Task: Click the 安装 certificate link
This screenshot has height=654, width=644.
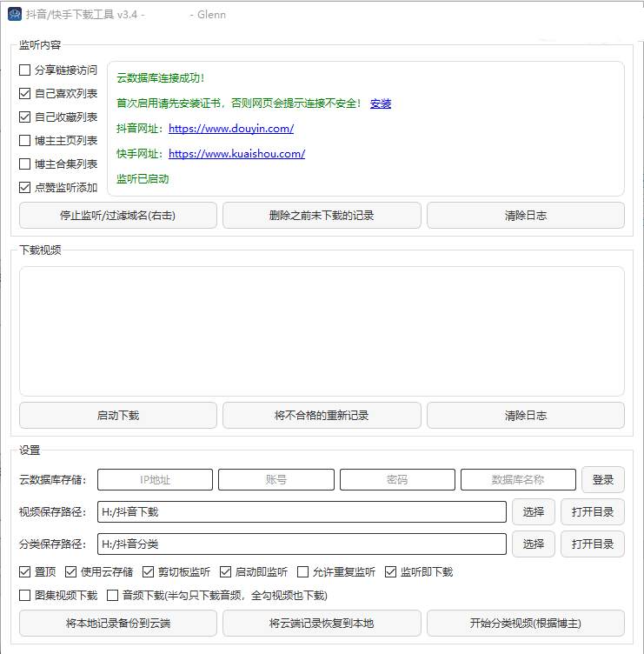Action: point(381,103)
